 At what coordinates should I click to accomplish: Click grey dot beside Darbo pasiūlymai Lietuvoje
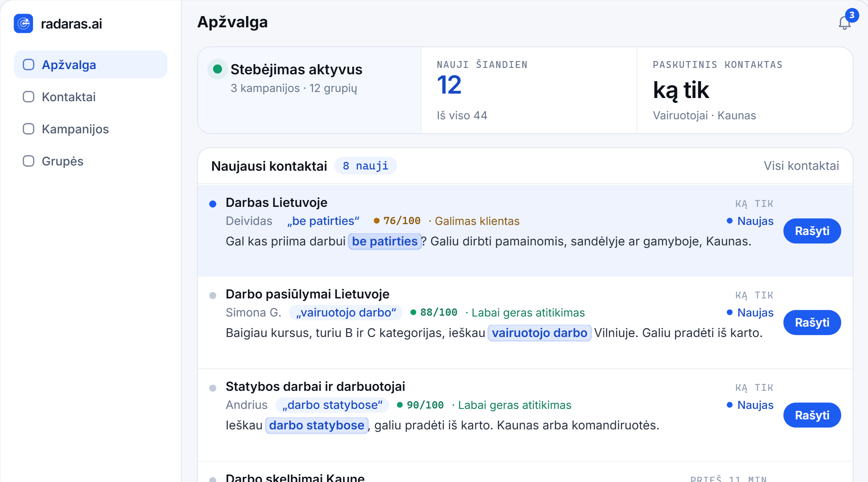213,296
